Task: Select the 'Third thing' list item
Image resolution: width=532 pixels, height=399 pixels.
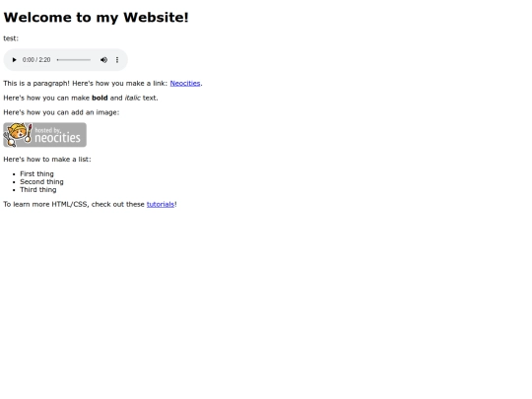Action: [38, 190]
